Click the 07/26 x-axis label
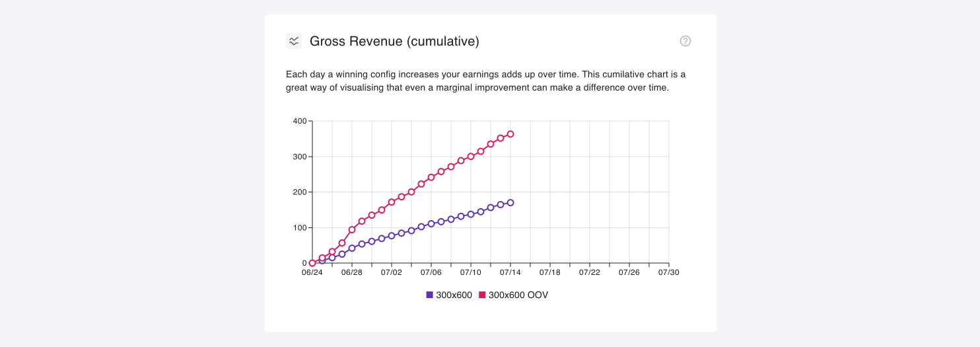 tap(629, 272)
